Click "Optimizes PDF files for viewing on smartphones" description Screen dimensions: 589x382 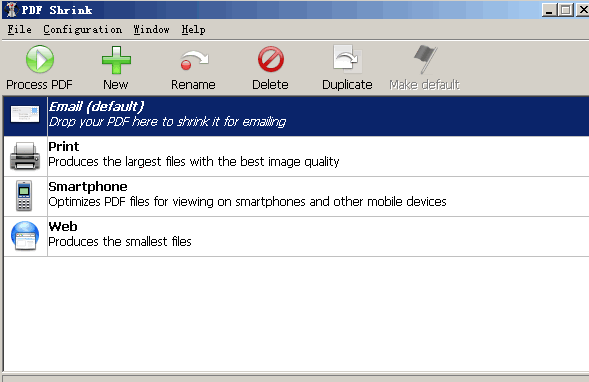click(x=247, y=202)
